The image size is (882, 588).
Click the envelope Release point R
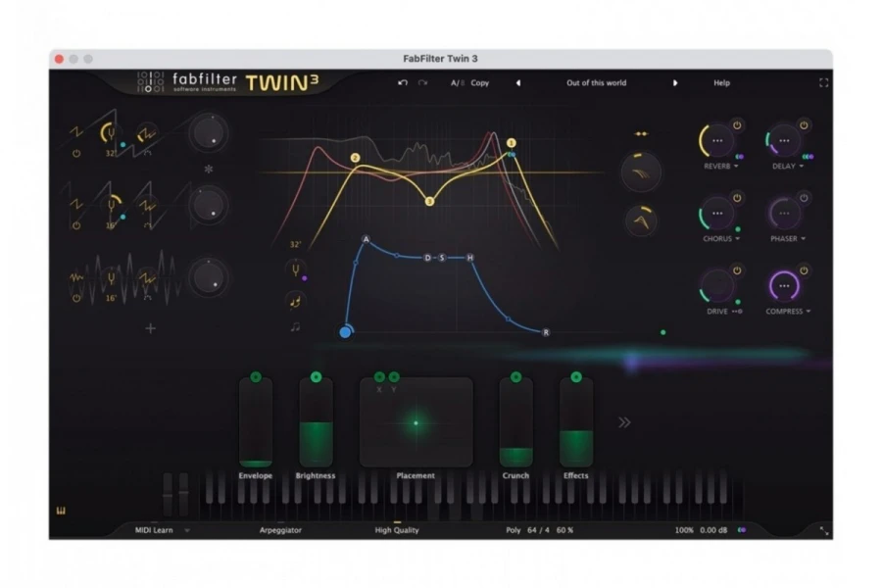(546, 332)
